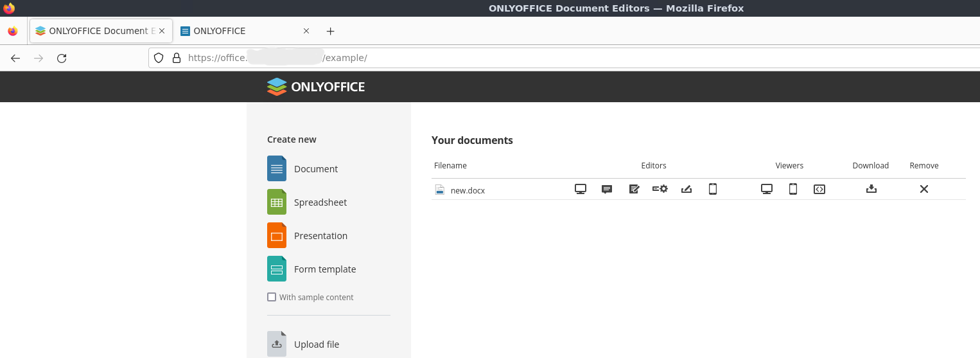
Task: Reload the current page
Action: (62, 58)
